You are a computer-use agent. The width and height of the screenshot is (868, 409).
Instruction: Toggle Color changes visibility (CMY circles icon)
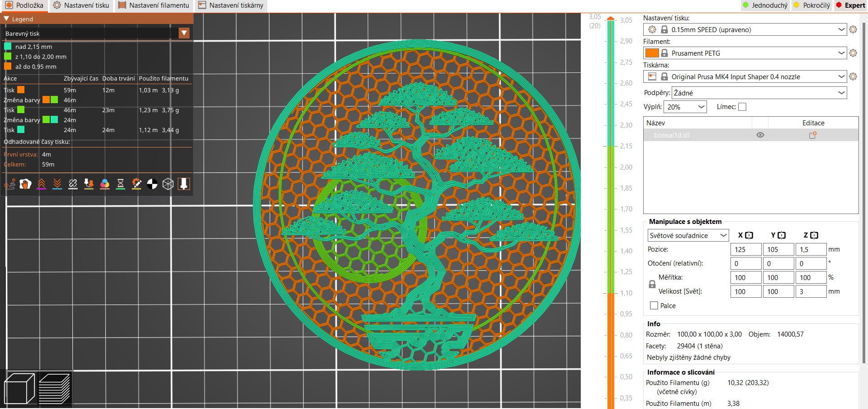tap(104, 184)
